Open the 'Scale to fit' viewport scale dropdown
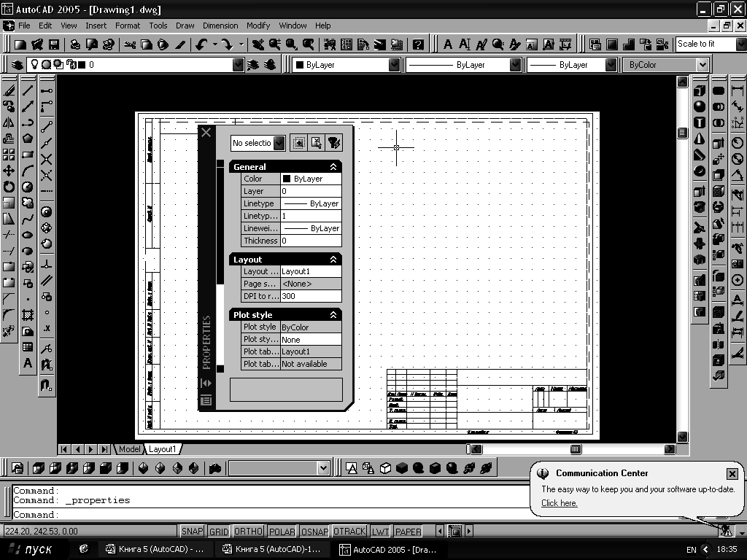Screen dimensions: 747x560 tap(741, 44)
